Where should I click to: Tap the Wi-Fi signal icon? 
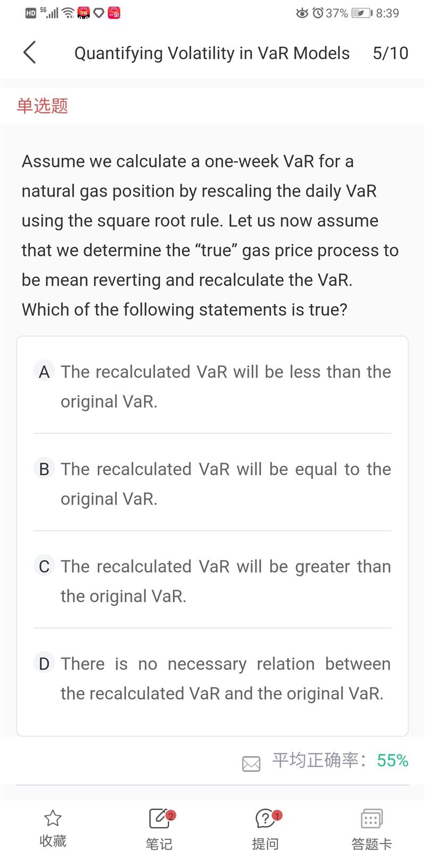[69, 13]
